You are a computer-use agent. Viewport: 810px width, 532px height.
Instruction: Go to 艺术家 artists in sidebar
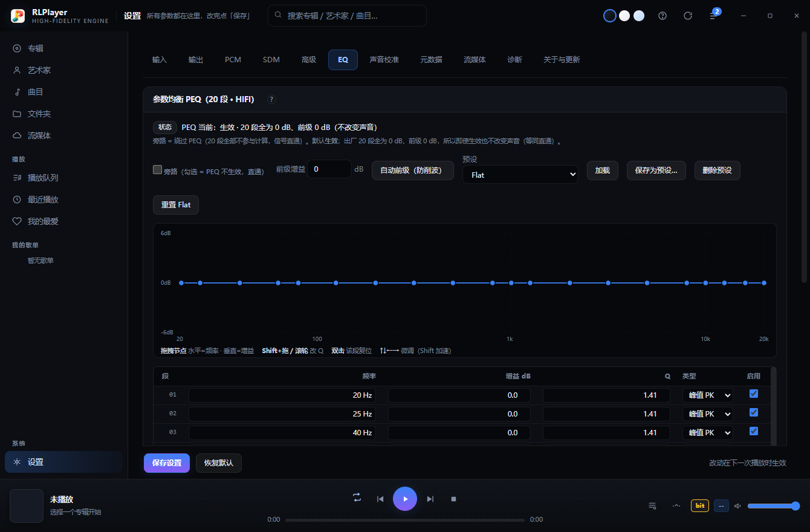click(x=63, y=70)
